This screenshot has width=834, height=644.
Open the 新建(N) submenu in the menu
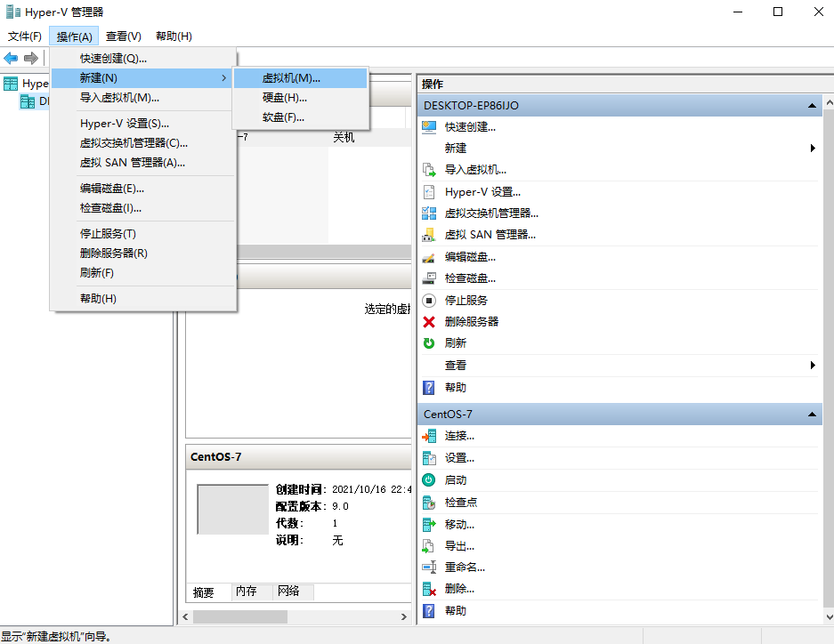(142, 78)
